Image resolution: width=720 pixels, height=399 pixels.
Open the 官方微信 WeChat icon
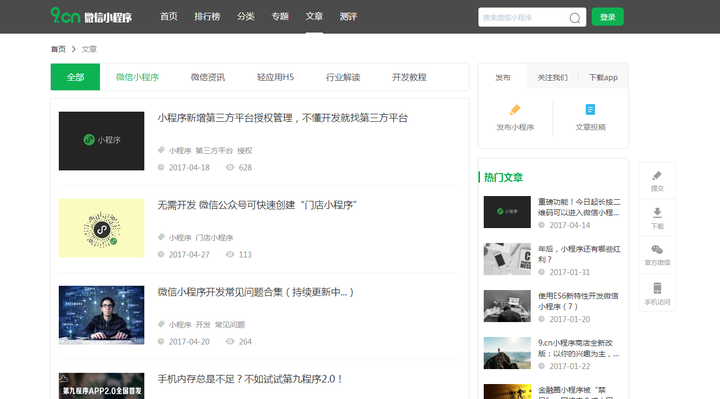coord(657,250)
